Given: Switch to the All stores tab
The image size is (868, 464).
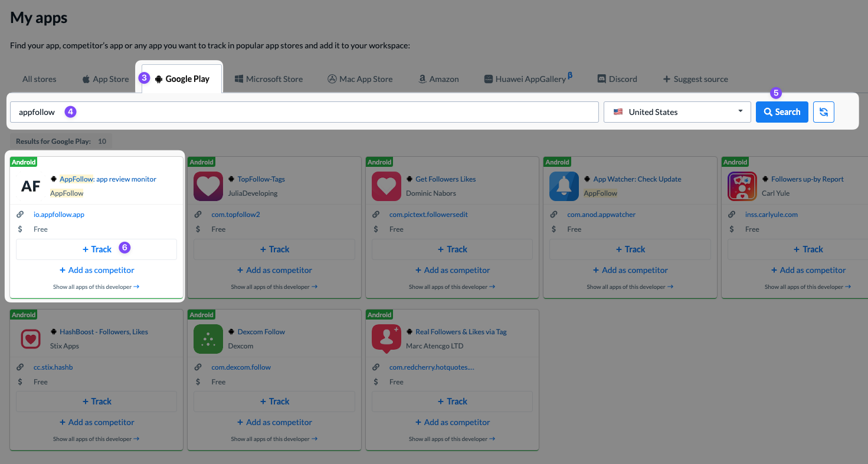Looking at the screenshot, I should click(x=39, y=78).
